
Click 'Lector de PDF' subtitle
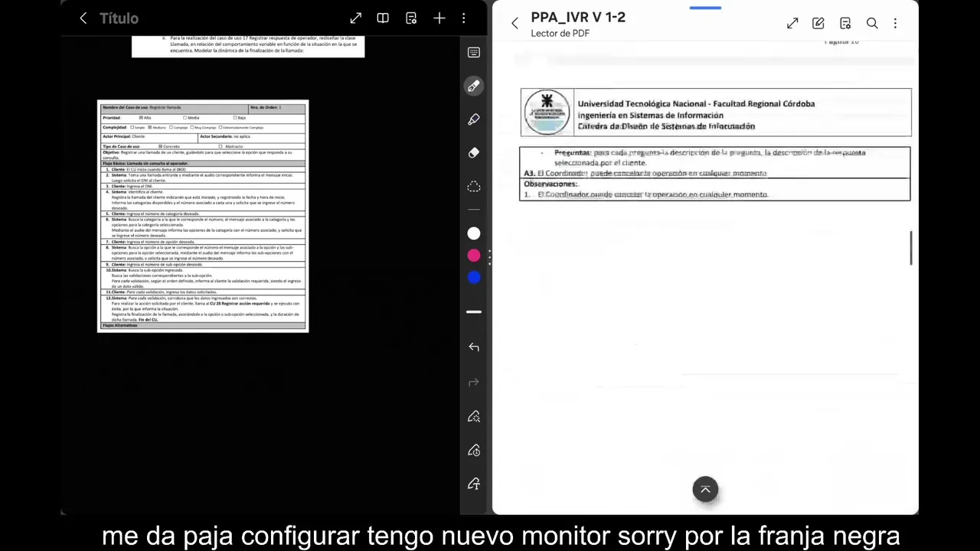point(560,34)
